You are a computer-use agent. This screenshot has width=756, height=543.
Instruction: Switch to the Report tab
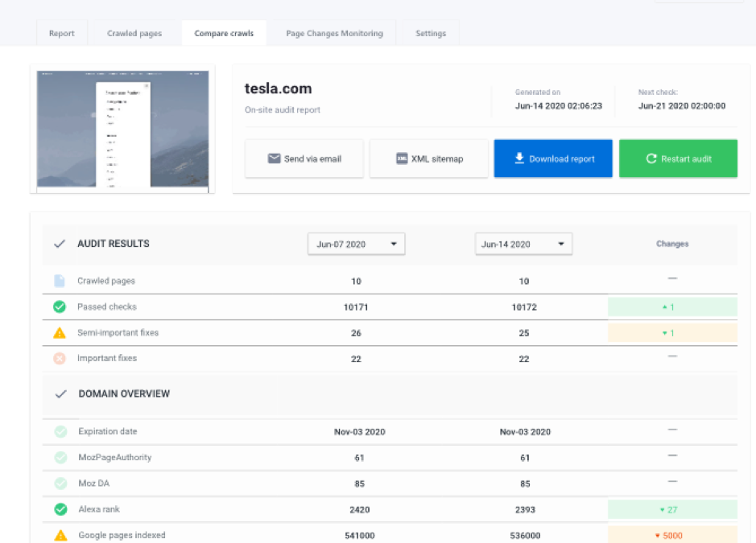click(x=62, y=34)
